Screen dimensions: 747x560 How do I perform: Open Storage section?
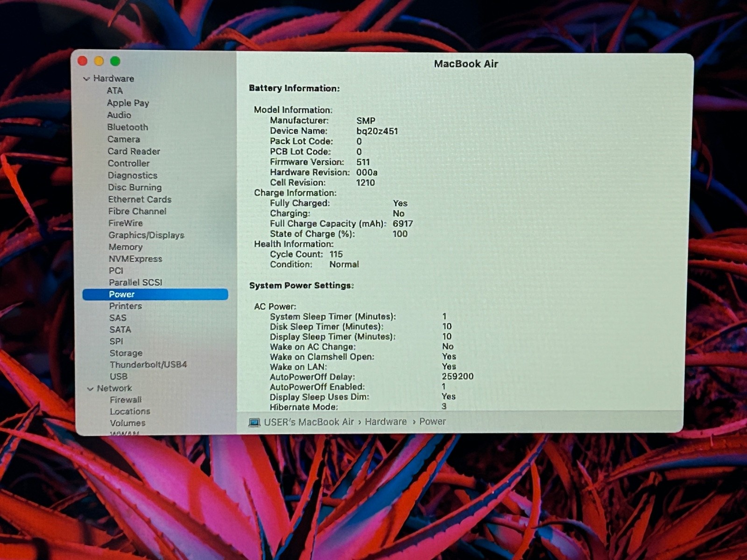click(x=126, y=353)
